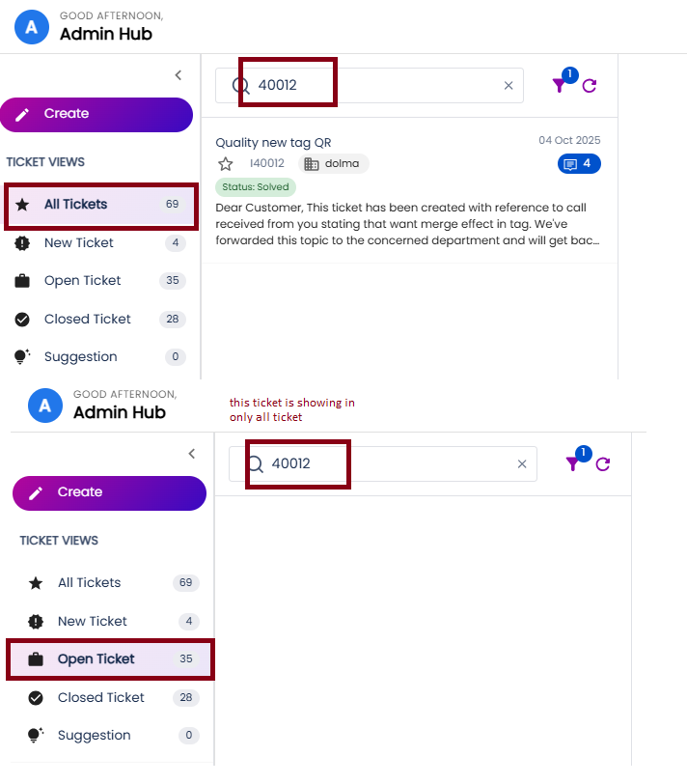Open Suggestion view in the lower sidebar
The image size is (687, 784).
[94, 736]
